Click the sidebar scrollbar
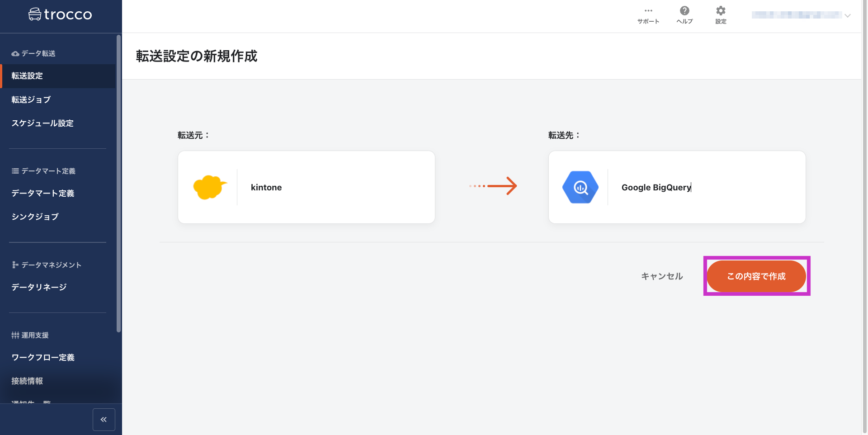This screenshot has height=435, width=868. [x=118, y=184]
